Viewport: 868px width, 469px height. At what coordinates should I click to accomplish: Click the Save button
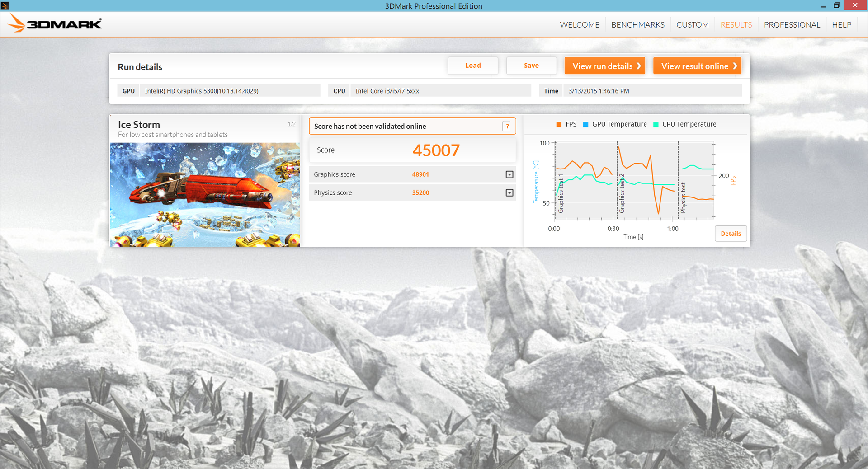click(x=531, y=66)
